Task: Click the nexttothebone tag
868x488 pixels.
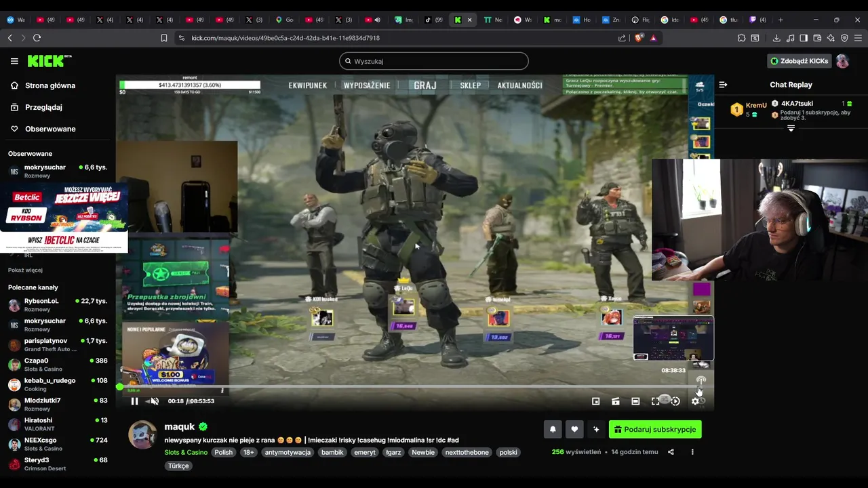Action: coord(467,452)
